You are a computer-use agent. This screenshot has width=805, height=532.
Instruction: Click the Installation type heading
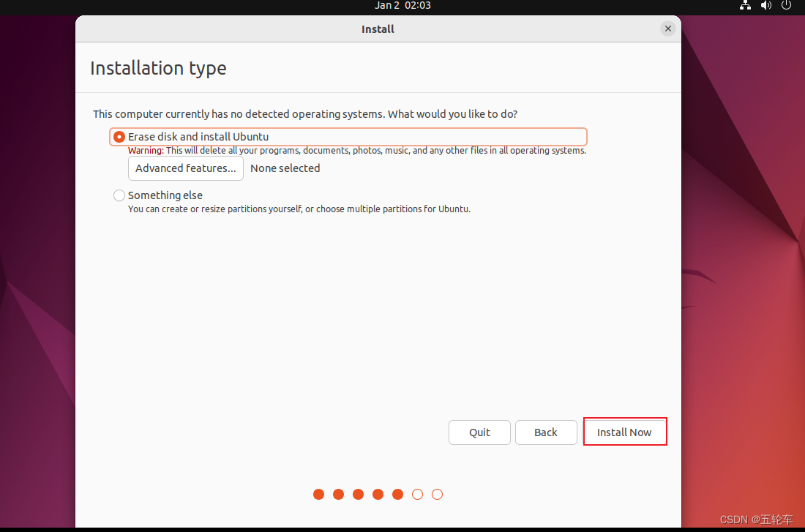click(158, 68)
